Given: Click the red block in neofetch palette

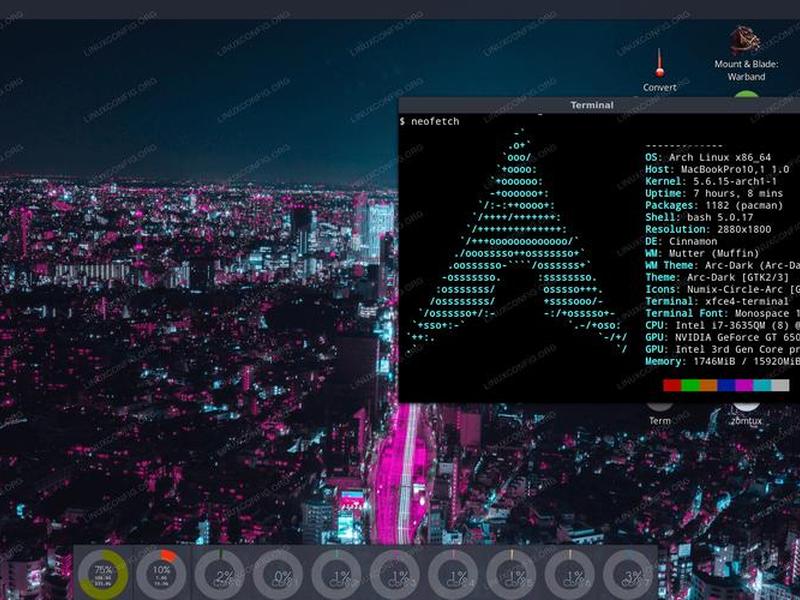Looking at the screenshot, I should 672,385.
